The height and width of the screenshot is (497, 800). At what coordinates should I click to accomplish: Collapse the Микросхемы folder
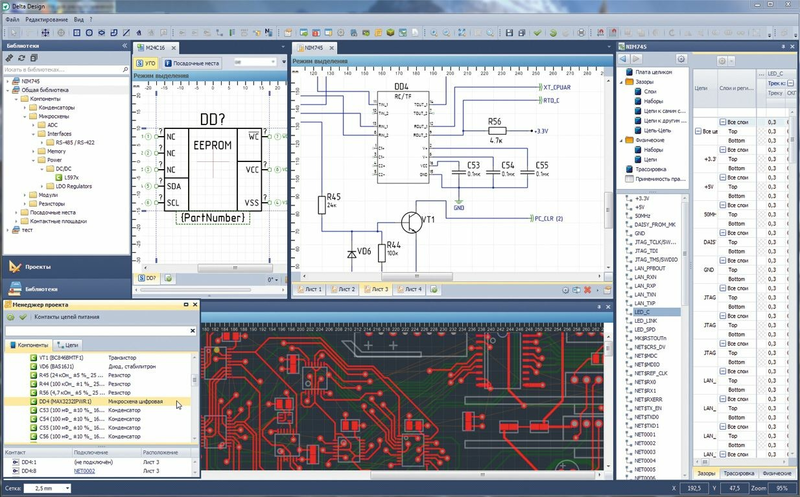pyautogui.click(x=24, y=116)
